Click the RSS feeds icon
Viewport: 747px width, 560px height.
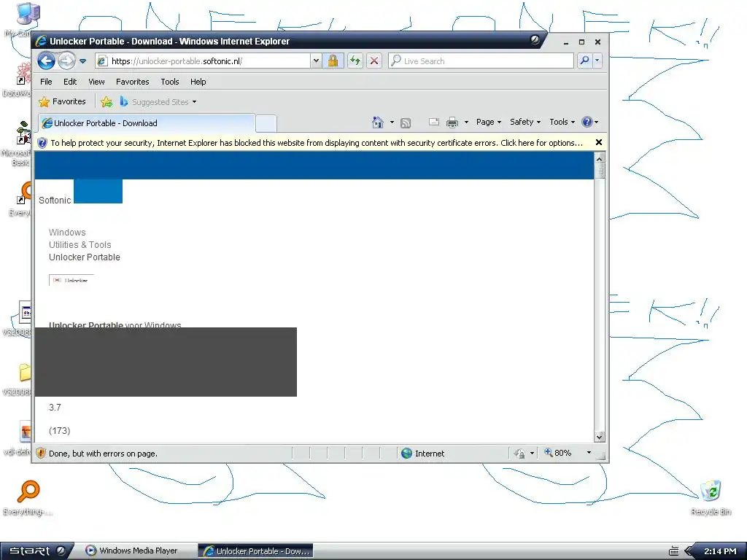[406, 122]
